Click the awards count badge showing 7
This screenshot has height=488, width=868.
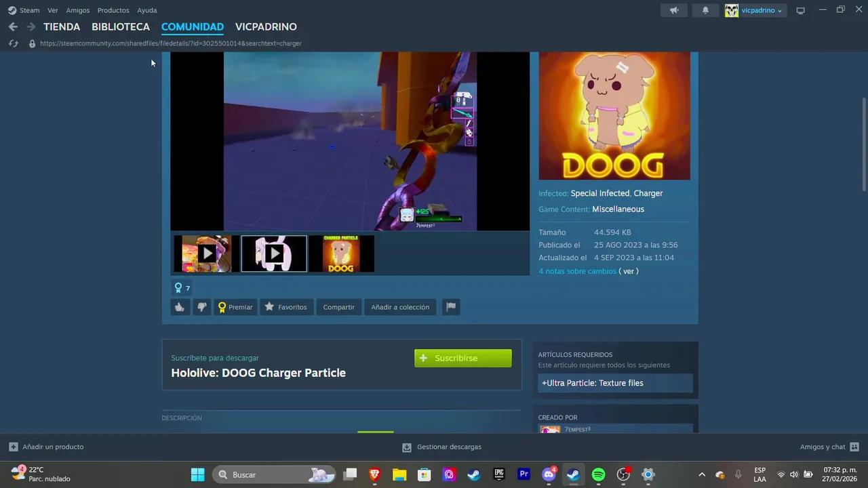[x=182, y=287]
